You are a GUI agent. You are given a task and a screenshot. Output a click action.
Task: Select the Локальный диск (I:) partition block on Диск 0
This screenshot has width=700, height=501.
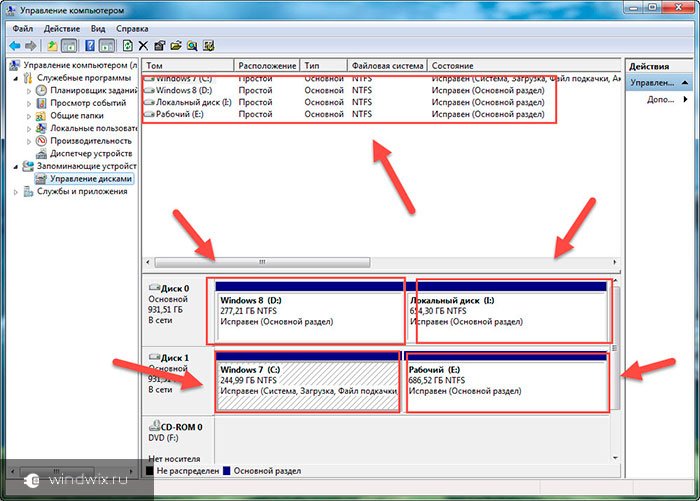[508, 312]
